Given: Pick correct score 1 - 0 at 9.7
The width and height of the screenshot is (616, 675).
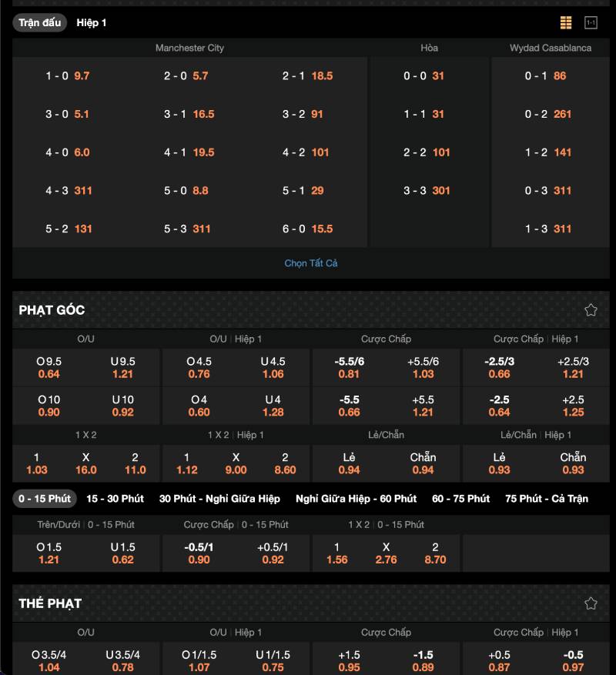Looking at the screenshot, I should 68,76.
